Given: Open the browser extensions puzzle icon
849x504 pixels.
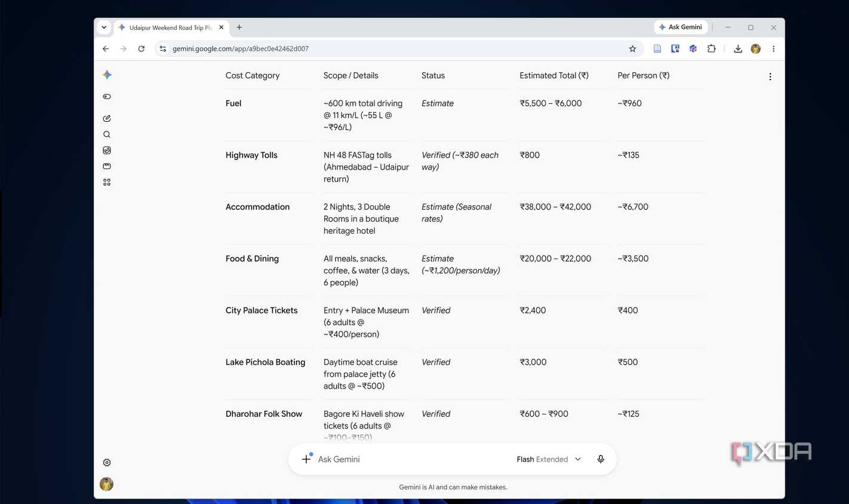Looking at the screenshot, I should 711,49.
